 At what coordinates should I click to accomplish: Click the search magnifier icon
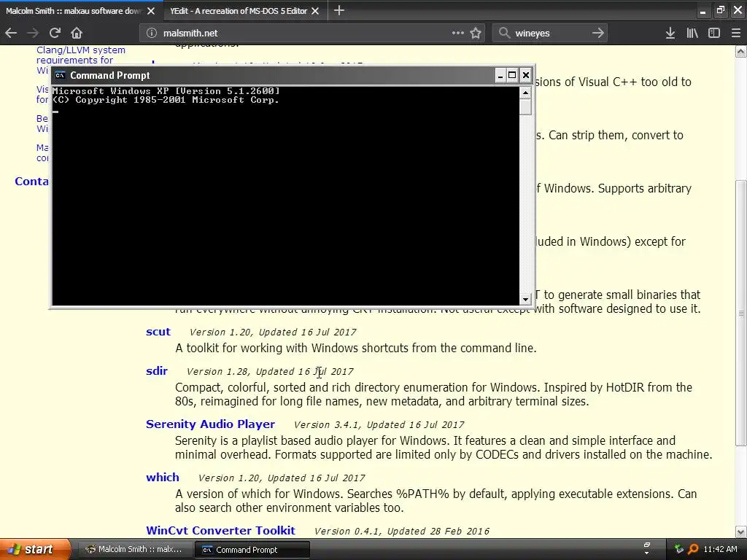tap(504, 33)
